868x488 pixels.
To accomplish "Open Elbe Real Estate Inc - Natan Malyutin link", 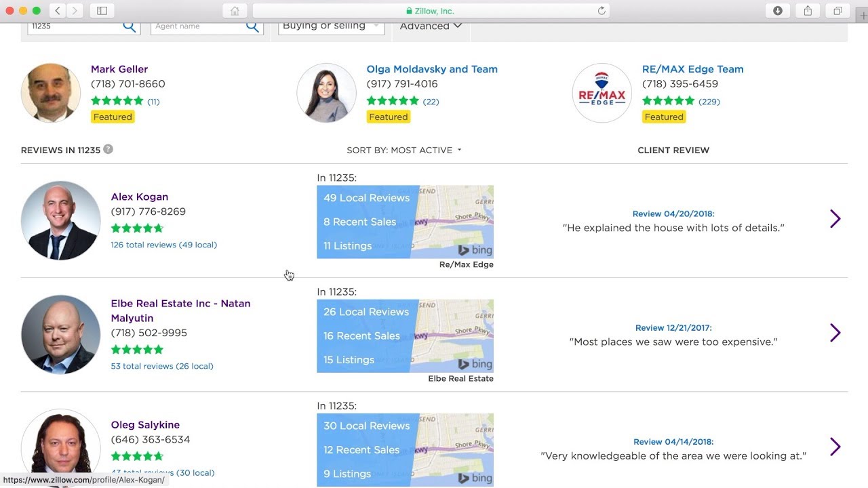I will coord(180,310).
